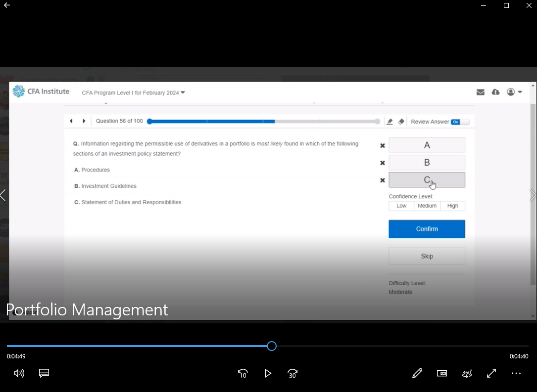Open the volume control

click(x=19, y=373)
